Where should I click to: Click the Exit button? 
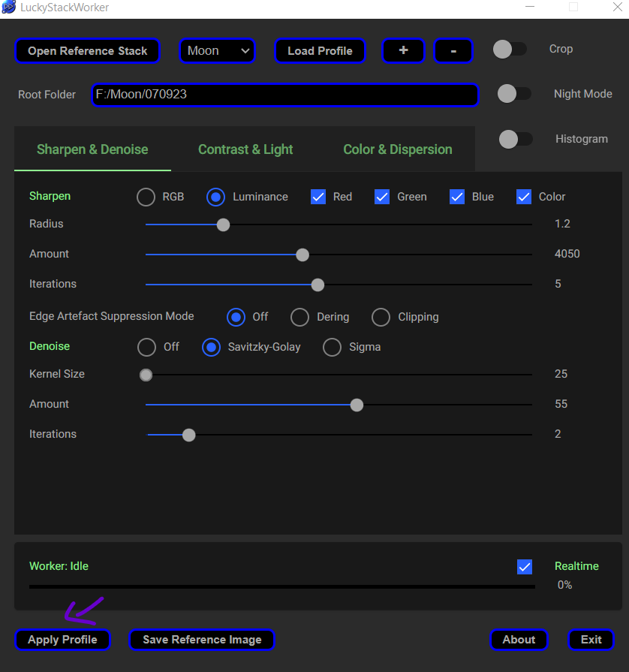pos(591,640)
